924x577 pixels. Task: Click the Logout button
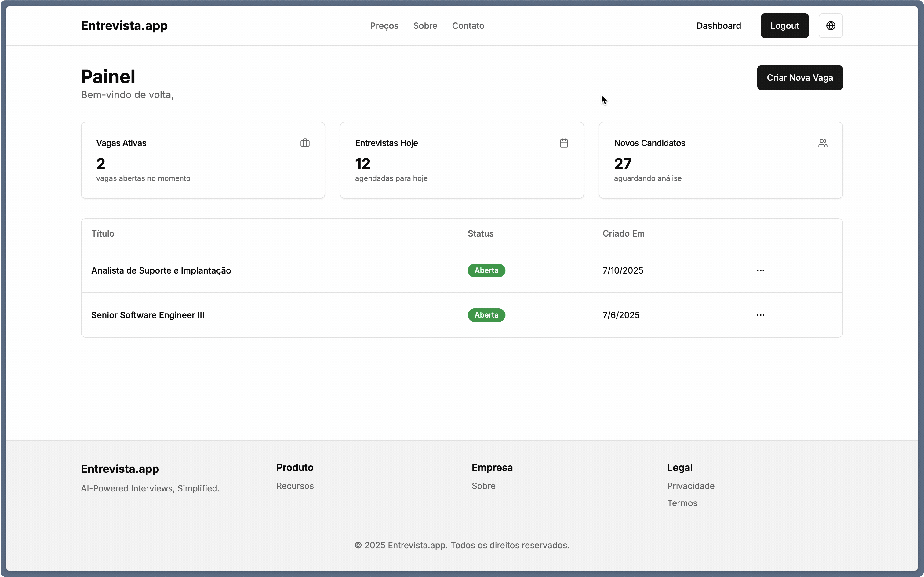784,26
